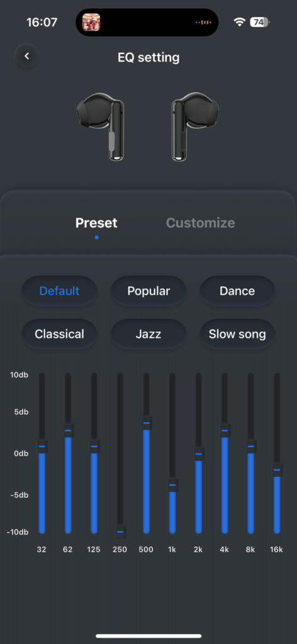Choose the Classical preset button

(x=59, y=334)
